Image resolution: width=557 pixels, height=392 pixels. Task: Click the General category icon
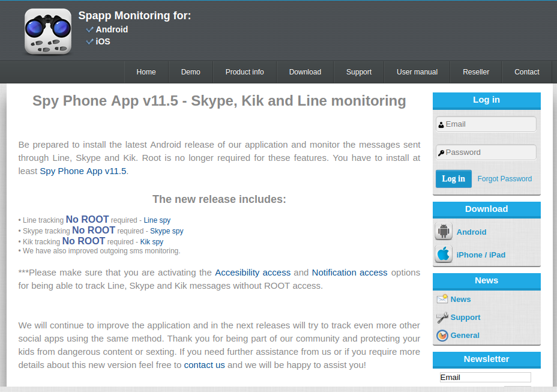(442, 336)
